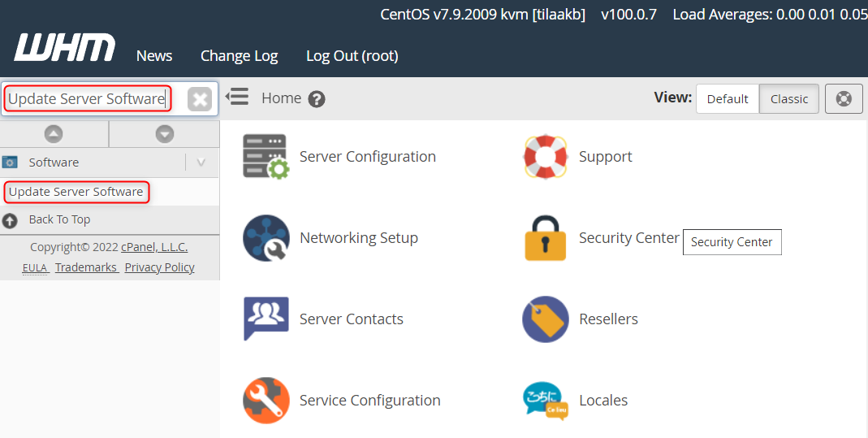Click the Software category icon

pyautogui.click(x=10, y=163)
